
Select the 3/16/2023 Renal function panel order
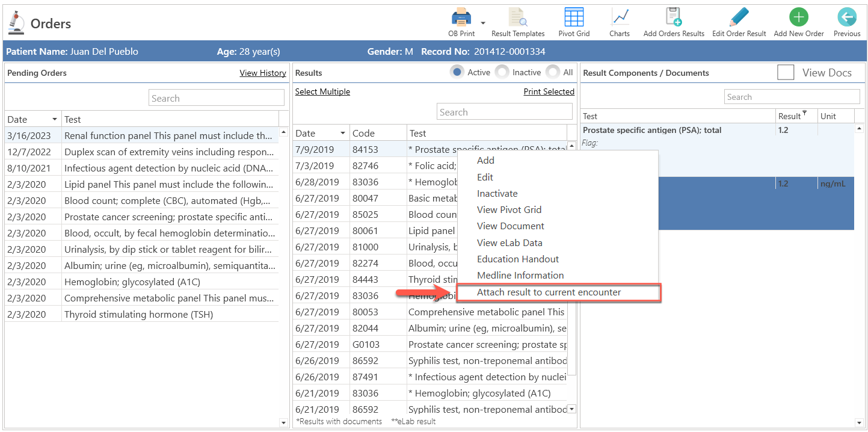142,135
